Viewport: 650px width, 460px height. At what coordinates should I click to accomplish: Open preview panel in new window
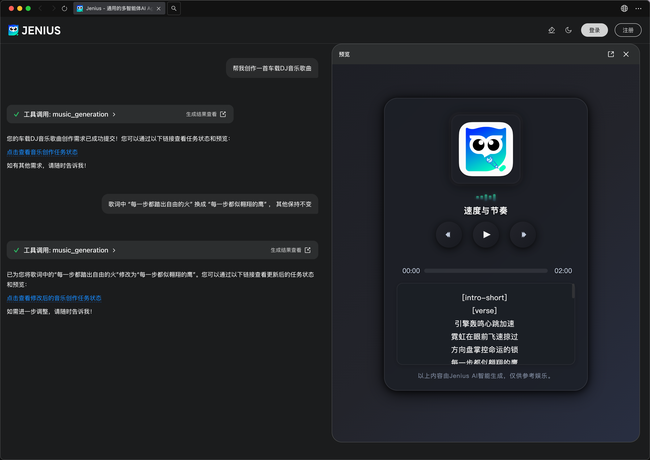point(611,54)
